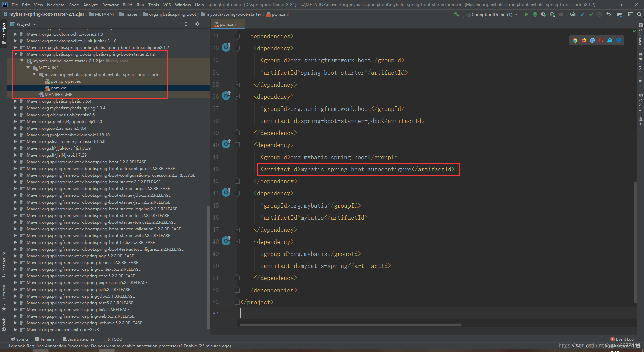Open Search Everywhere magnifier icon
This screenshot has height=352, width=644.
(639, 14)
